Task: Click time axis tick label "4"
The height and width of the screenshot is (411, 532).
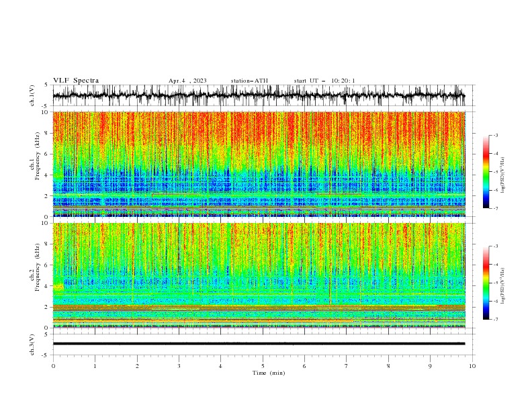Action: tap(220, 366)
